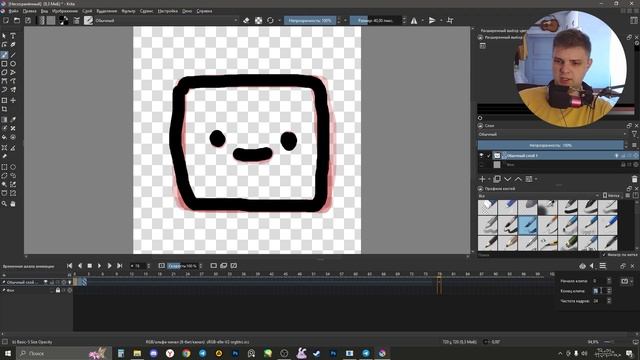
Task: Select the Elliptical Selection tool
Action: 13,167
